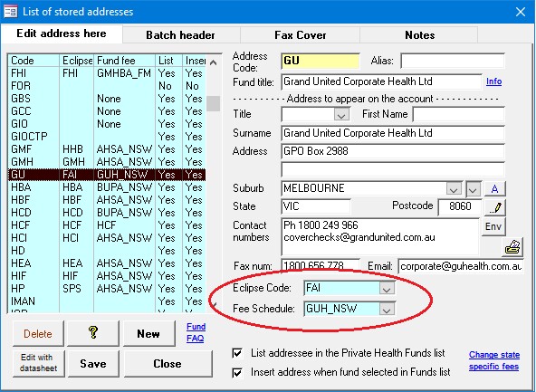The height and width of the screenshot is (392, 536).
Task: Click the empty second address line field
Action: click(x=393, y=169)
